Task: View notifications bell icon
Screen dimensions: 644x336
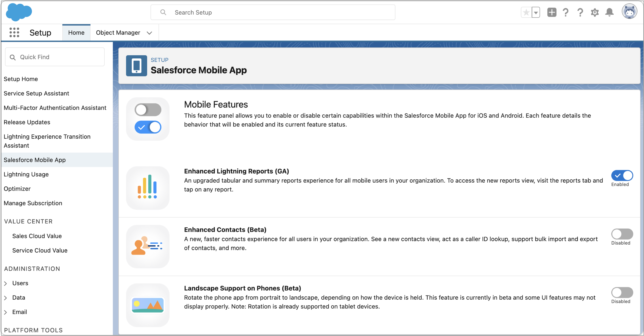Action: [609, 12]
